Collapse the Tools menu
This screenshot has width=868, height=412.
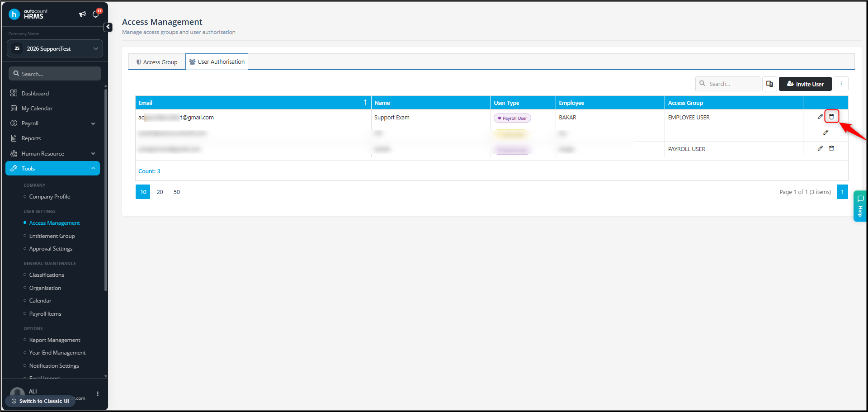pos(52,168)
